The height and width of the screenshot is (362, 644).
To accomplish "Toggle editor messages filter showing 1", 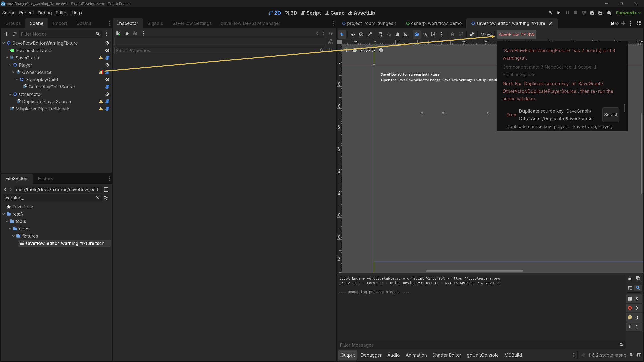I will pyautogui.click(x=634, y=327).
